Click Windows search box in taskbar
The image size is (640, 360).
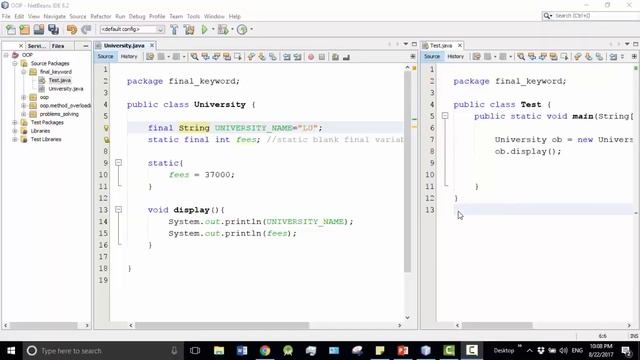coord(102,351)
